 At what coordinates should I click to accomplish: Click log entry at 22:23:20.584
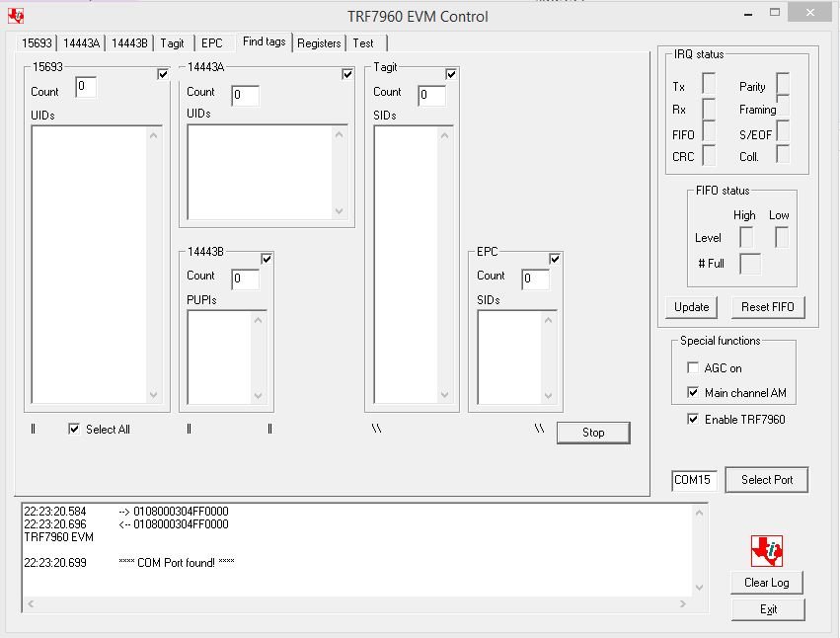tap(126, 512)
